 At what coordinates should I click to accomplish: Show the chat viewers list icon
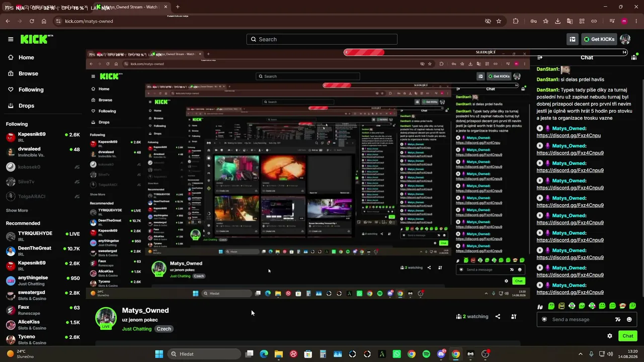point(634,57)
